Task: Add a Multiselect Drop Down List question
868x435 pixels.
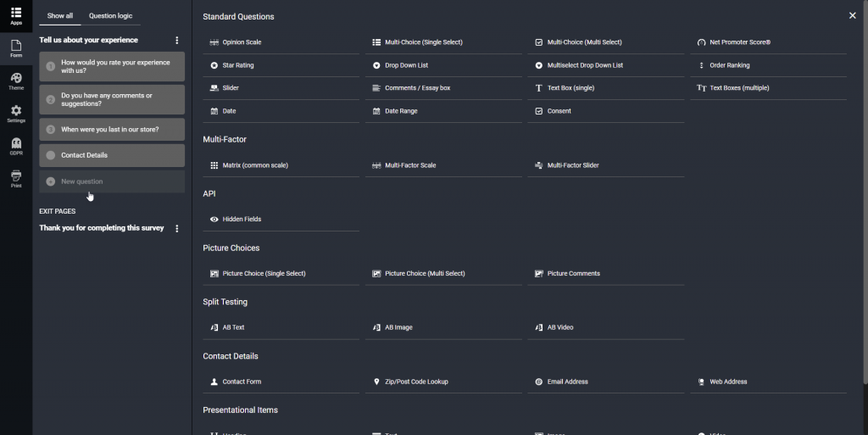Action: (585, 65)
